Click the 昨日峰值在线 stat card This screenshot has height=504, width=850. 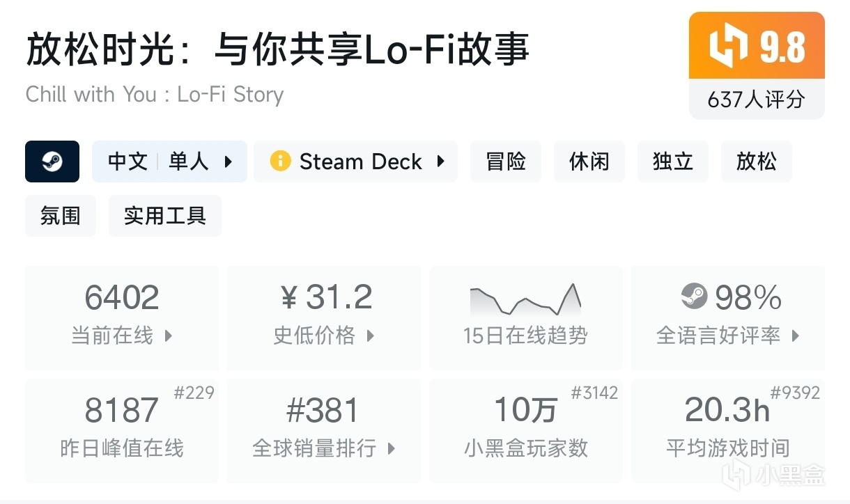(122, 430)
